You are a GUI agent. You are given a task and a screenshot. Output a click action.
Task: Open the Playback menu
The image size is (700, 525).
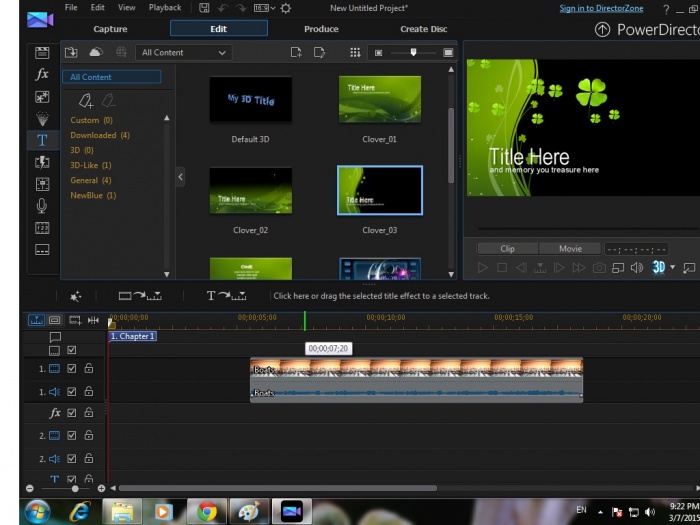165,8
